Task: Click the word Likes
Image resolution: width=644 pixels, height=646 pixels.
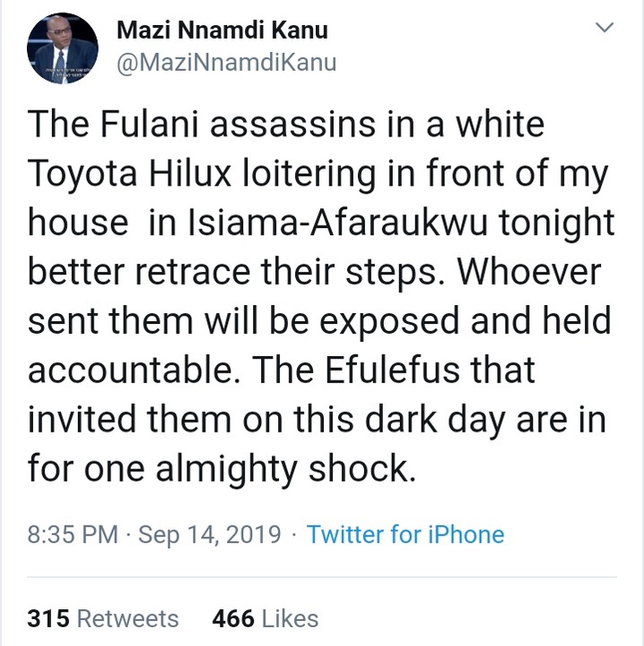Action: [x=289, y=618]
